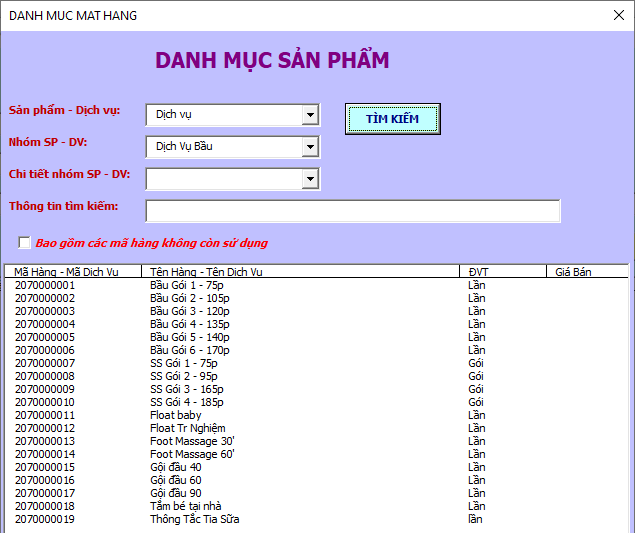635x533 pixels.
Task: Select row 'SS Gói 2 - 95p'
Action: pos(316,376)
